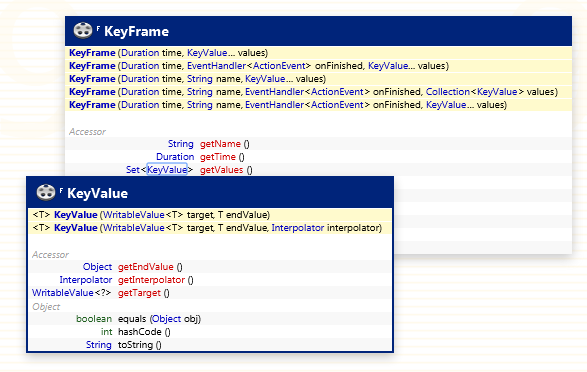Image resolution: width=587 pixels, height=372 pixels.
Task: Open the Duration return type of getTime
Action: (175, 157)
